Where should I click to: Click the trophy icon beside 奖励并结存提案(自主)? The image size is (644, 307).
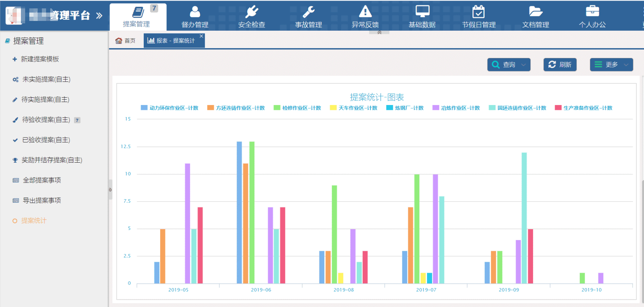15,160
